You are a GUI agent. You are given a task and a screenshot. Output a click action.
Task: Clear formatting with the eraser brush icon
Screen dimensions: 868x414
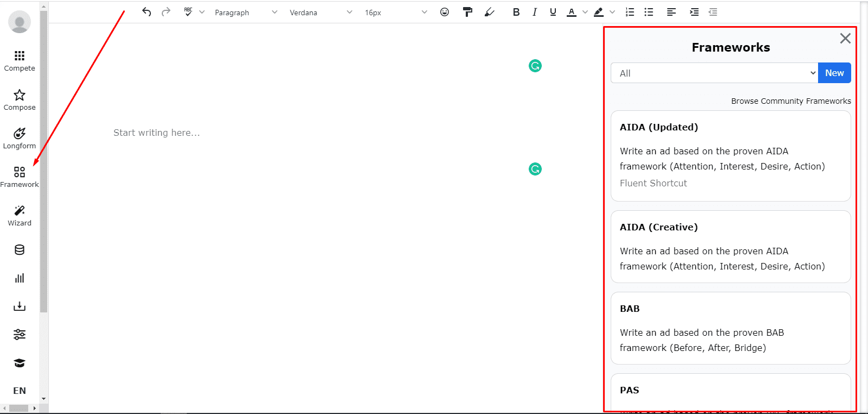click(490, 12)
